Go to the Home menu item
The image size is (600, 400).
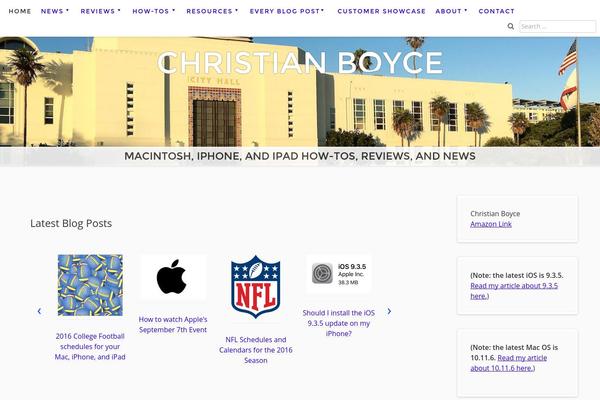point(20,11)
